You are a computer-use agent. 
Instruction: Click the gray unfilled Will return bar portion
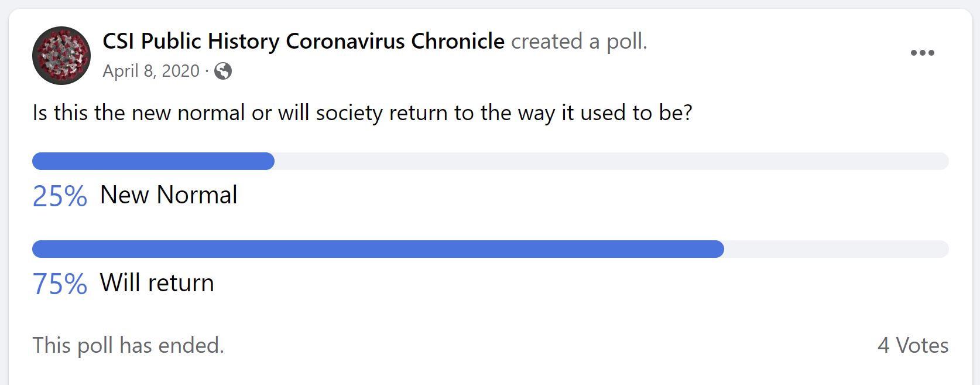click(x=836, y=249)
